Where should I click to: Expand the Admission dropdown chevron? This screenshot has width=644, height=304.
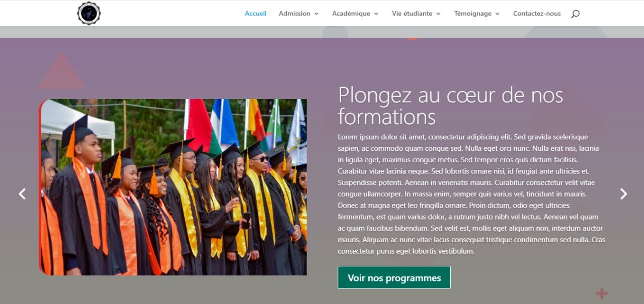click(x=316, y=14)
